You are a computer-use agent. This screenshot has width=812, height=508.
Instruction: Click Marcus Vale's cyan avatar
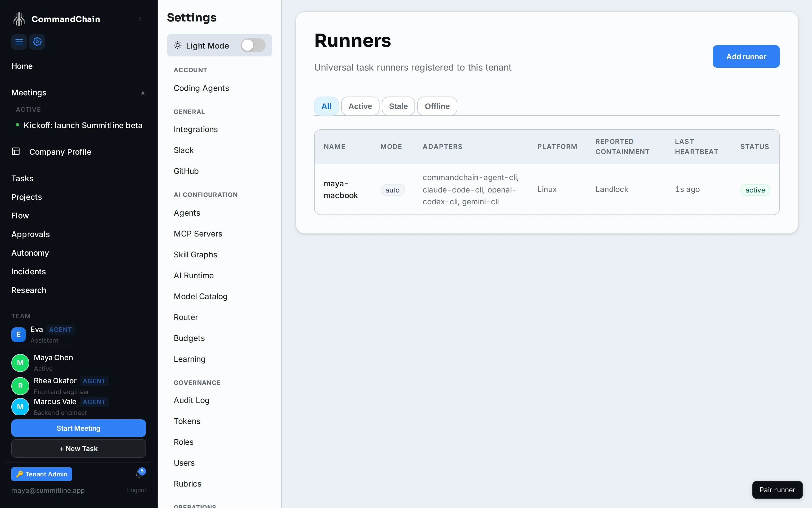point(20,406)
